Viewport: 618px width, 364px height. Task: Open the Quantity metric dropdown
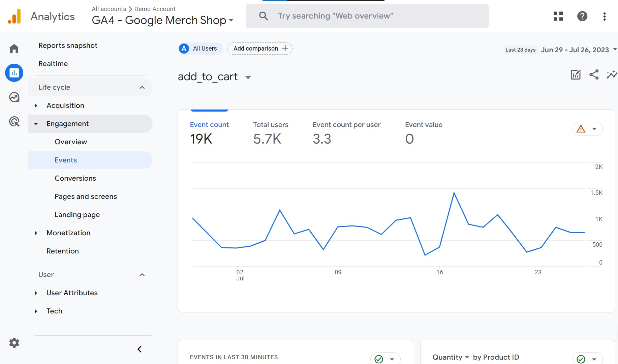click(451, 357)
